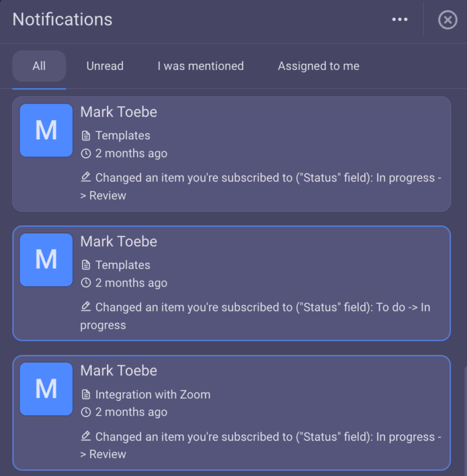Viewport: 467px width, 476px height.
Task: Open the second Templates item link
Action: (x=123, y=265)
